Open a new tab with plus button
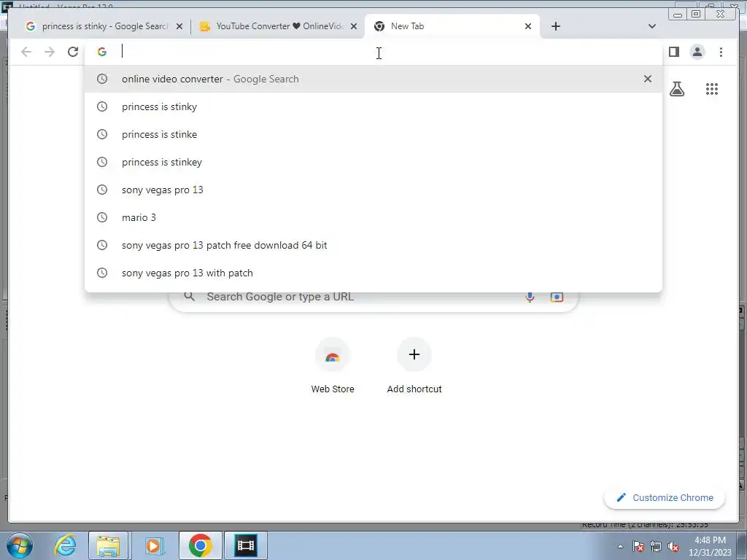This screenshot has height=560, width=747. (x=555, y=26)
